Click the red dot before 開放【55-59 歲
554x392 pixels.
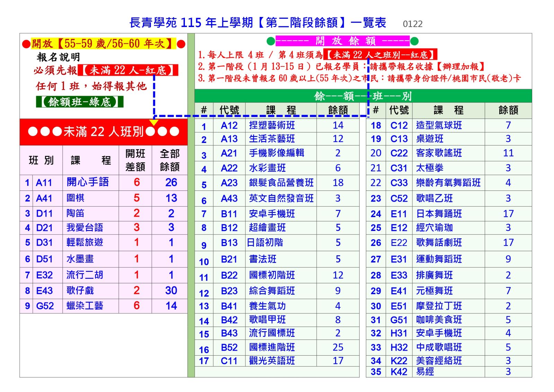point(26,44)
